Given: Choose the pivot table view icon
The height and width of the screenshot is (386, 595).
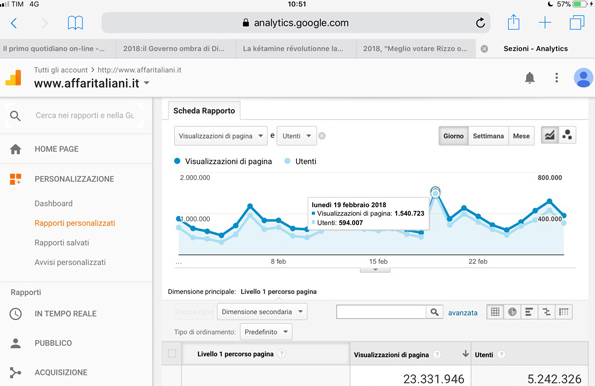Looking at the screenshot, I should (564, 312).
